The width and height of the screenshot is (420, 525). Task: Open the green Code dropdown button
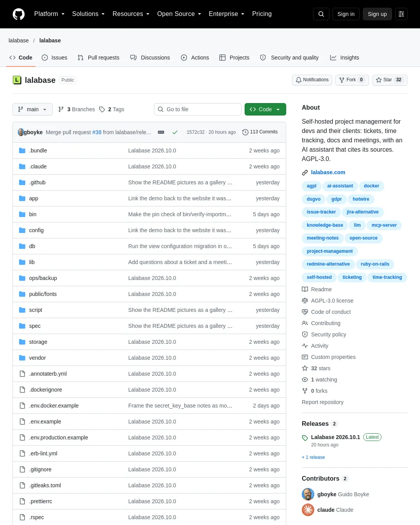[x=265, y=109]
